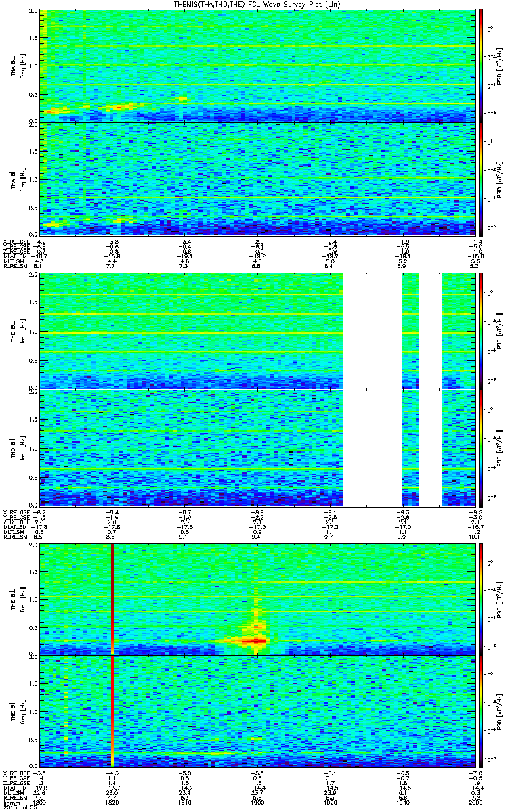The height and width of the screenshot is (812, 508).
Task: Click the wide white data gap in THD B-perpendicular panel
Action: coord(372,331)
